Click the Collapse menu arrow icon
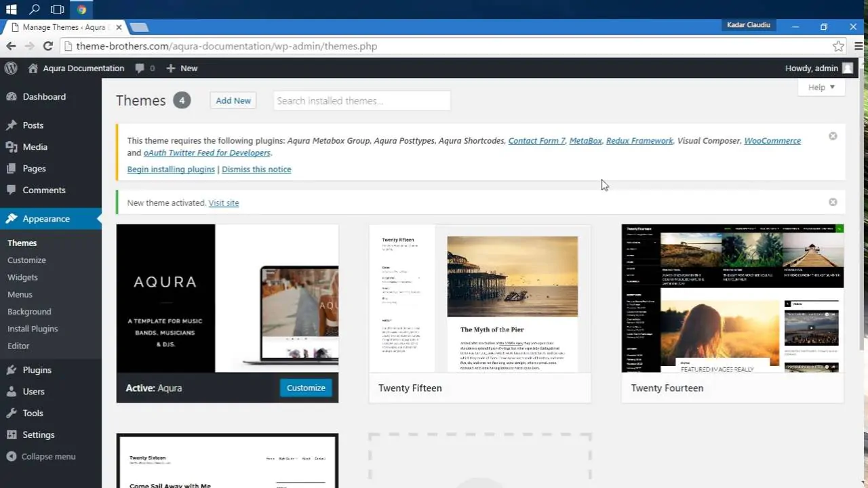Image resolution: width=868 pixels, height=488 pixels. (x=12, y=457)
